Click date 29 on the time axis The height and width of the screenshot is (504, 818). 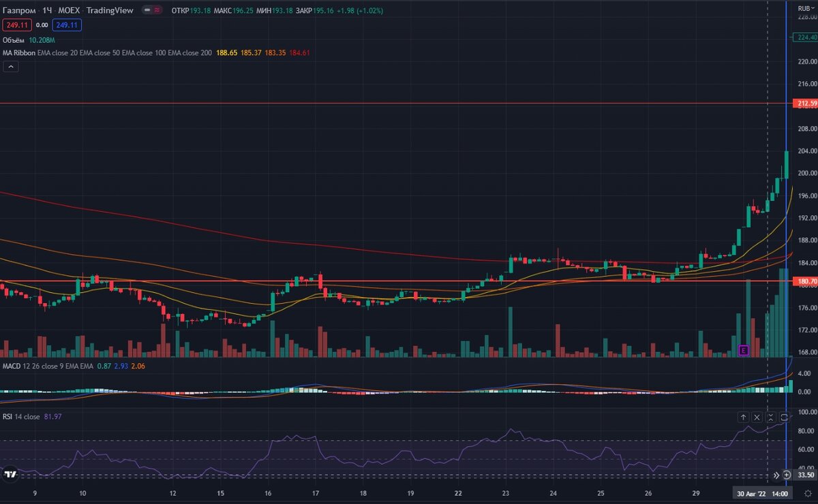pos(696,493)
